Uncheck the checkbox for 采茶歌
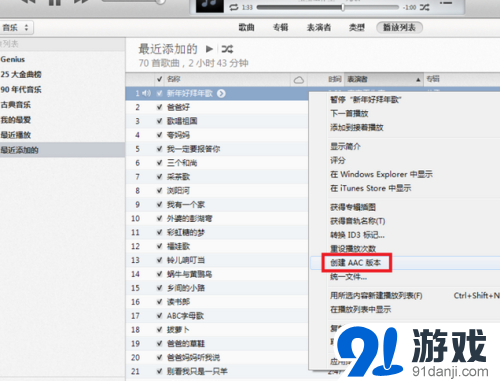Screen dimensions: 500x381 click(x=160, y=177)
